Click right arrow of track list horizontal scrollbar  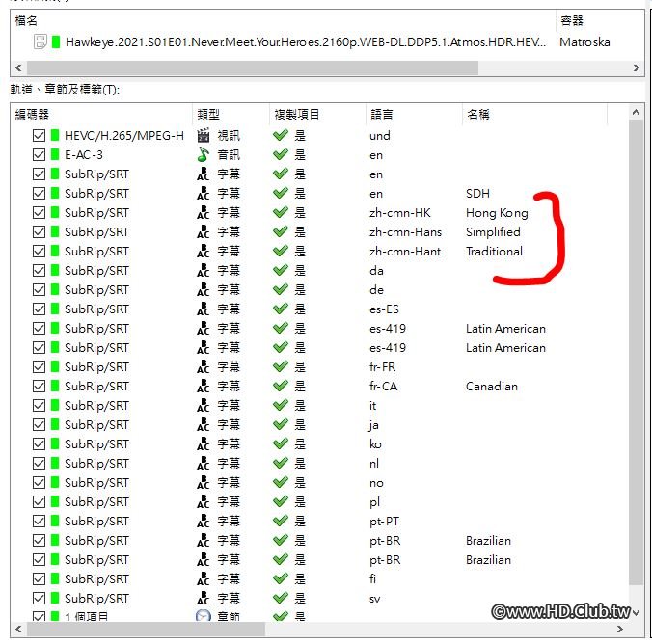620,629
